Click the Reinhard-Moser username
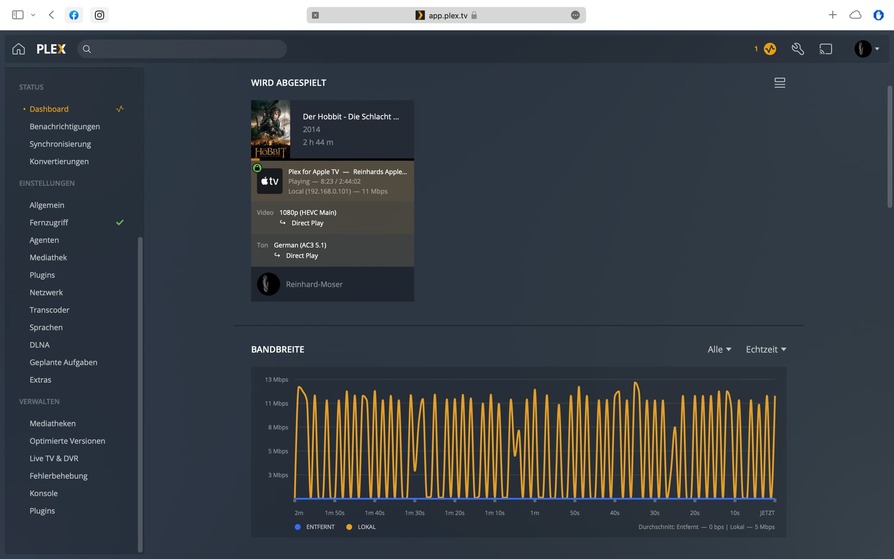The image size is (894, 559). pyautogui.click(x=314, y=284)
